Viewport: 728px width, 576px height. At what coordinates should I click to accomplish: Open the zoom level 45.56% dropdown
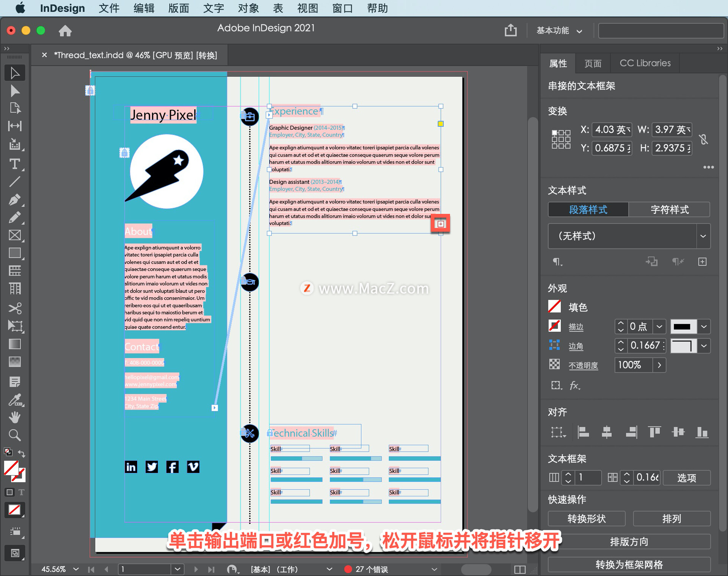coord(76,569)
